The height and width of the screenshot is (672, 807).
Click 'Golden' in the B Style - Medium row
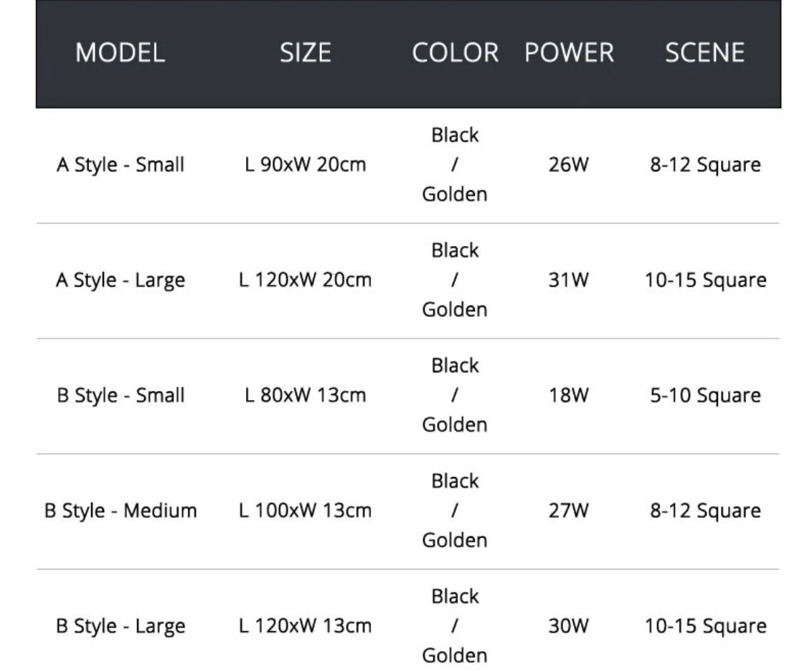tap(455, 540)
